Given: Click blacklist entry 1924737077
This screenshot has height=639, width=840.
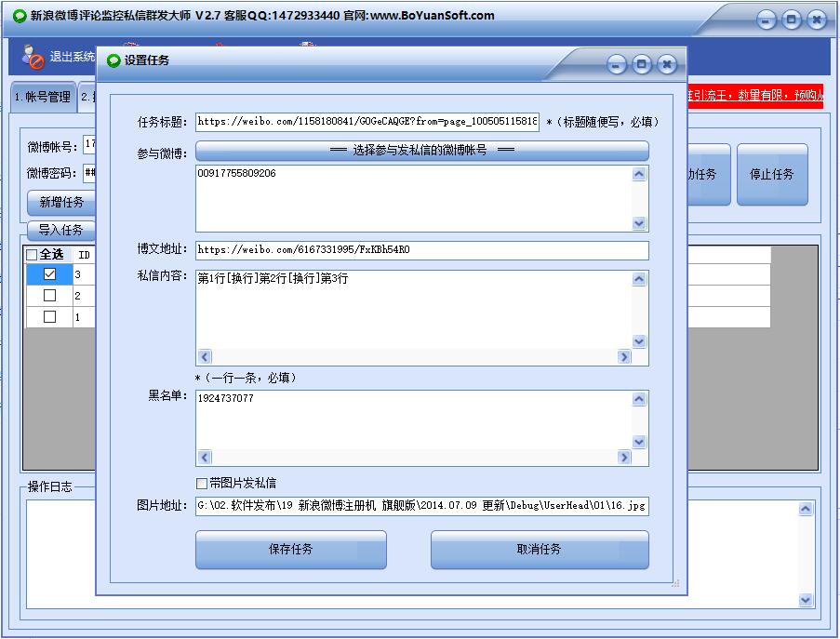Looking at the screenshot, I should click(225, 398).
